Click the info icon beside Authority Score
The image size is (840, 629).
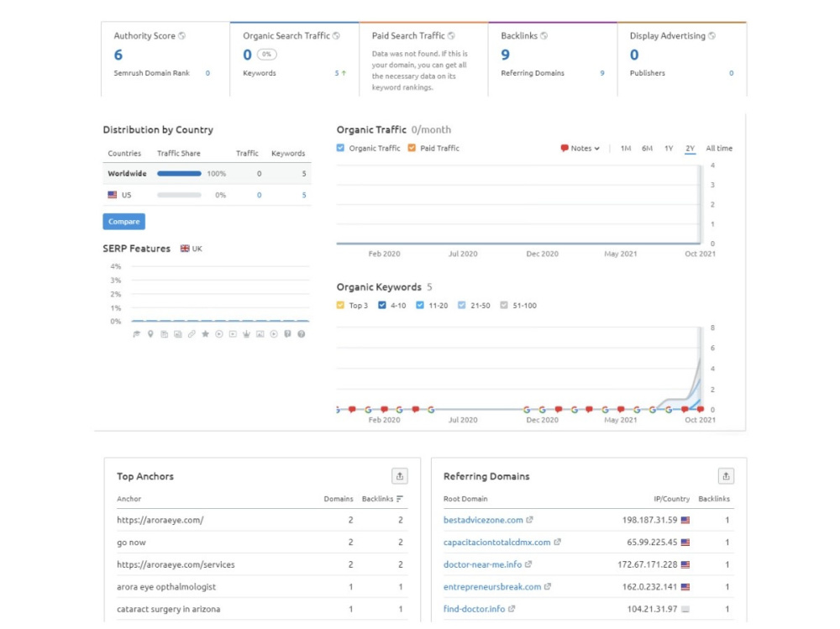pos(182,36)
